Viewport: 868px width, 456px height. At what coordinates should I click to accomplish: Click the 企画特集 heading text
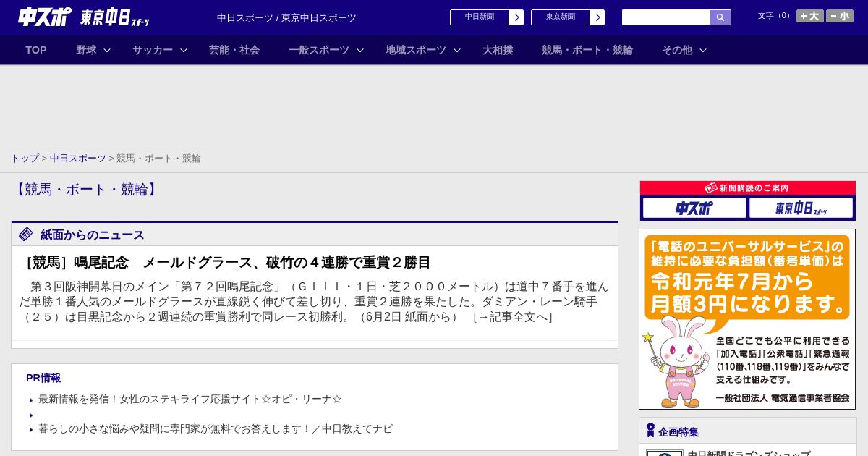(x=678, y=432)
